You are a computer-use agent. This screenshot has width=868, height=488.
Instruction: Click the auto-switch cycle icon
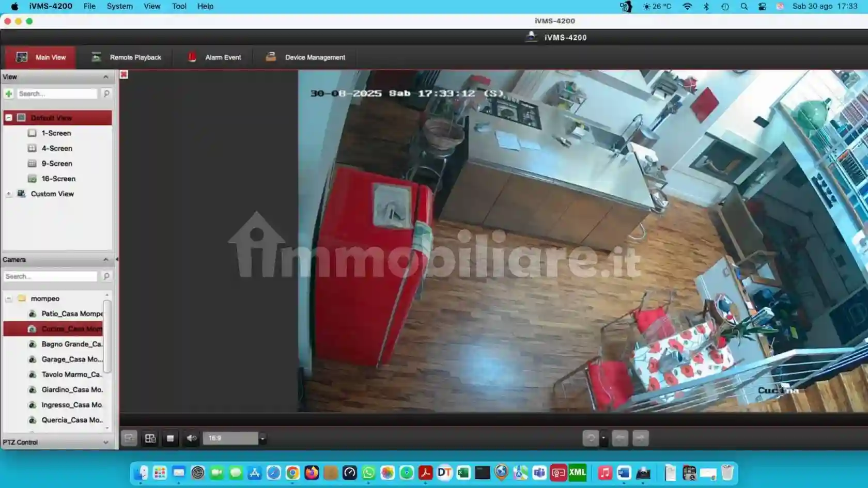pyautogui.click(x=590, y=438)
